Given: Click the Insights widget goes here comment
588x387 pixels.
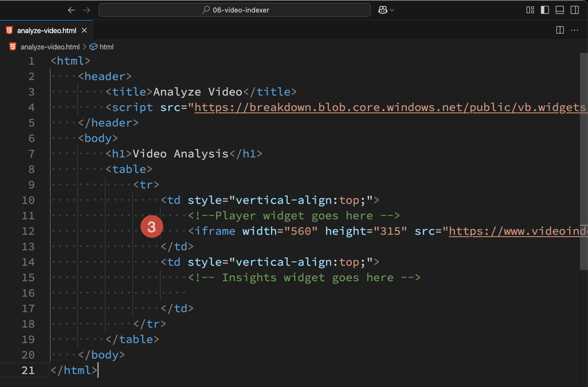Looking at the screenshot, I should (x=304, y=277).
